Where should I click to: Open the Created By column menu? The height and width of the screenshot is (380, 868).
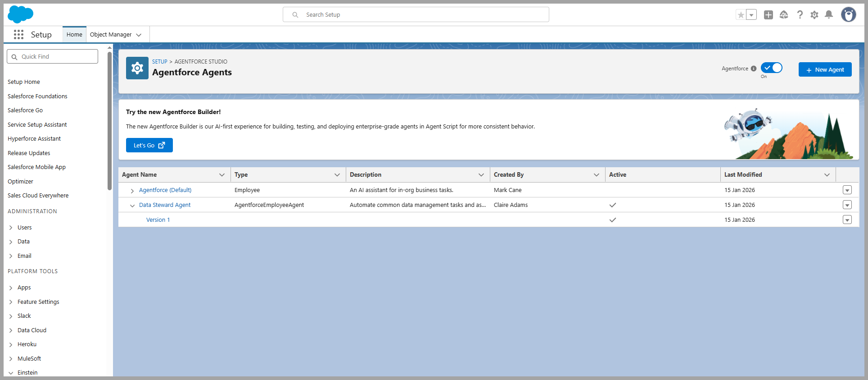[597, 175]
